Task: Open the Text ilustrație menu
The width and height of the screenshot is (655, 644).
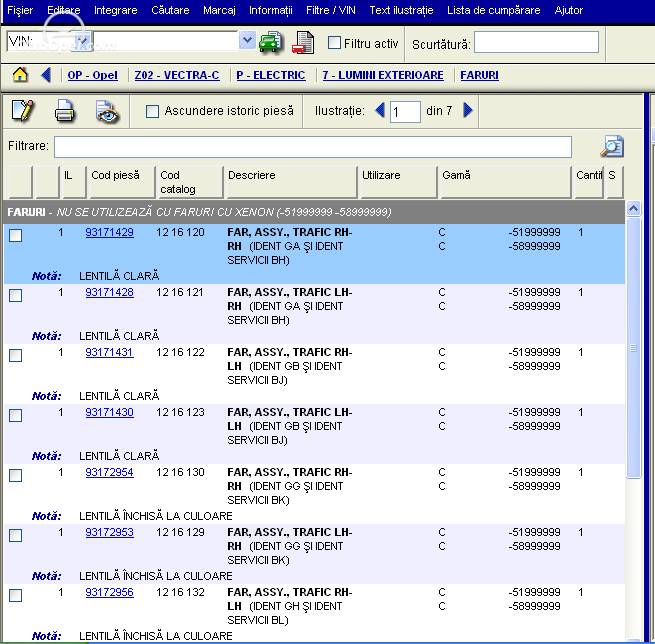Action: coord(401,10)
